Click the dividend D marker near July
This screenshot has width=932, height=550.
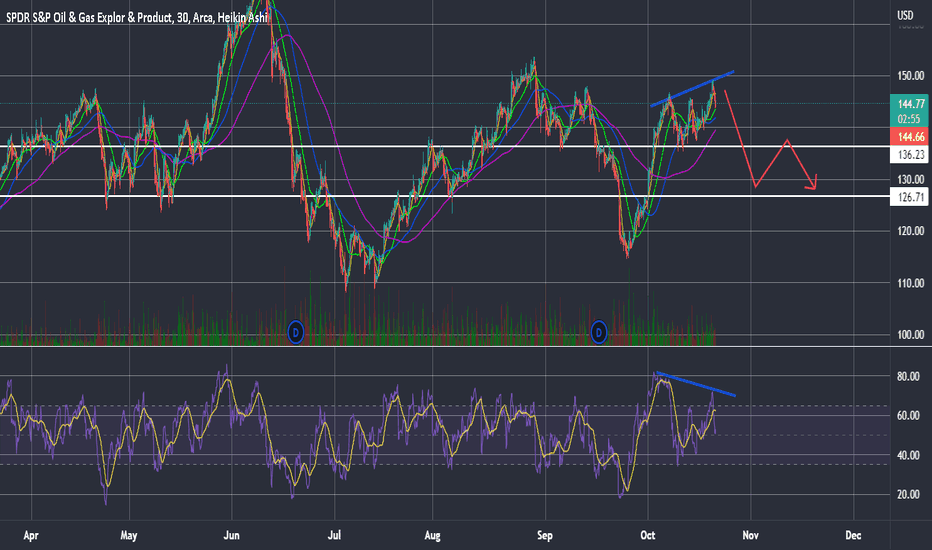click(x=296, y=332)
